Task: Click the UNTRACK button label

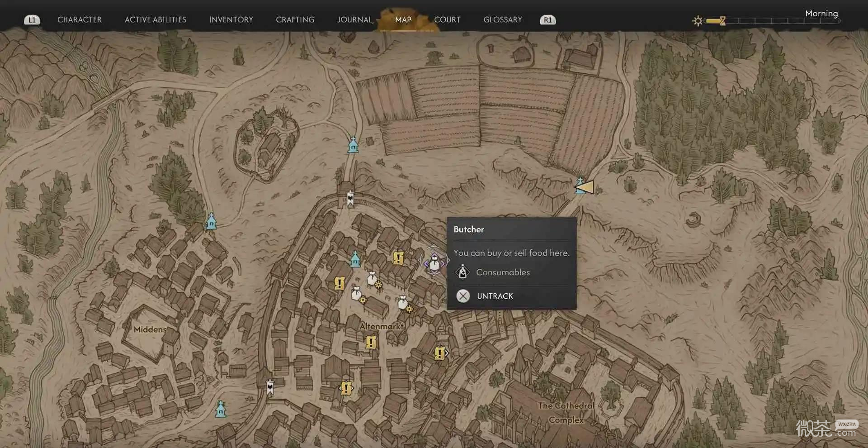Action: [x=495, y=296]
